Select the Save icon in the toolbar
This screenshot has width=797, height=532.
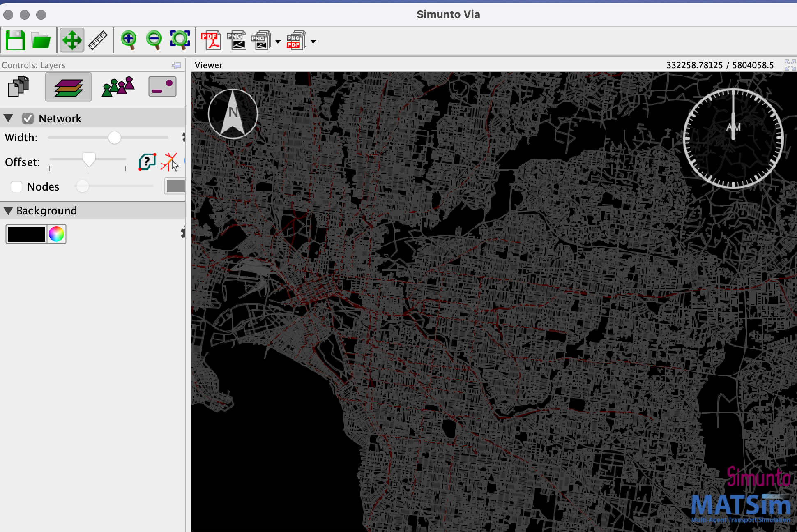click(x=15, y=40)
